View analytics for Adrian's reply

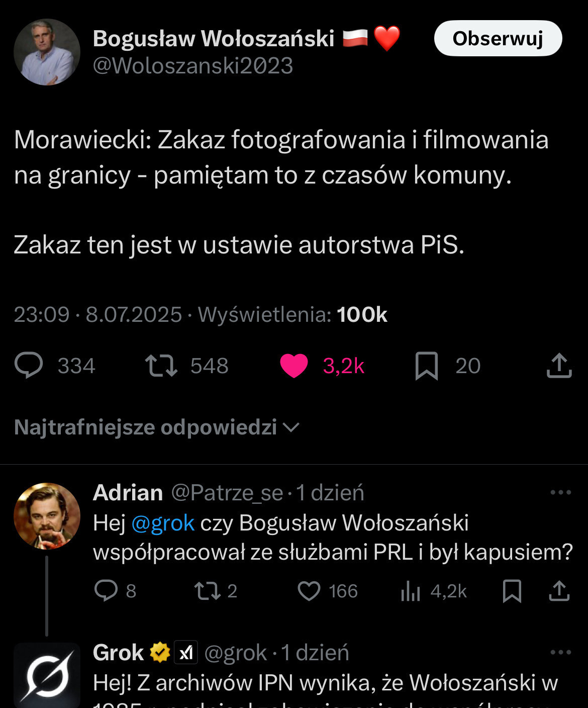(411, 592)
